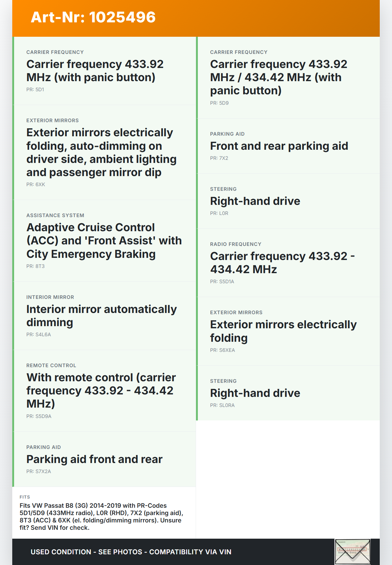Image resolution: width=392 pixels, height=565 pixels.
Task: Click the Fits VW Passat B8 description text
Action: coord(101,517)
